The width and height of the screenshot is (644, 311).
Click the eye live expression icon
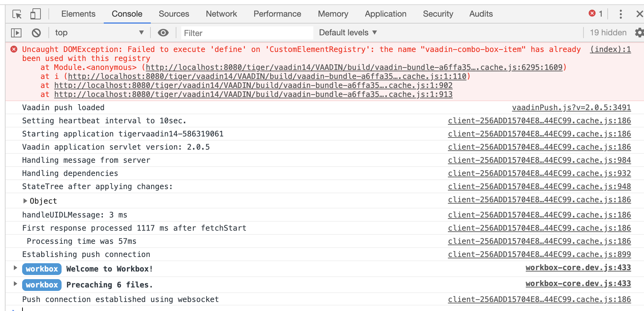tap(163, 33)
